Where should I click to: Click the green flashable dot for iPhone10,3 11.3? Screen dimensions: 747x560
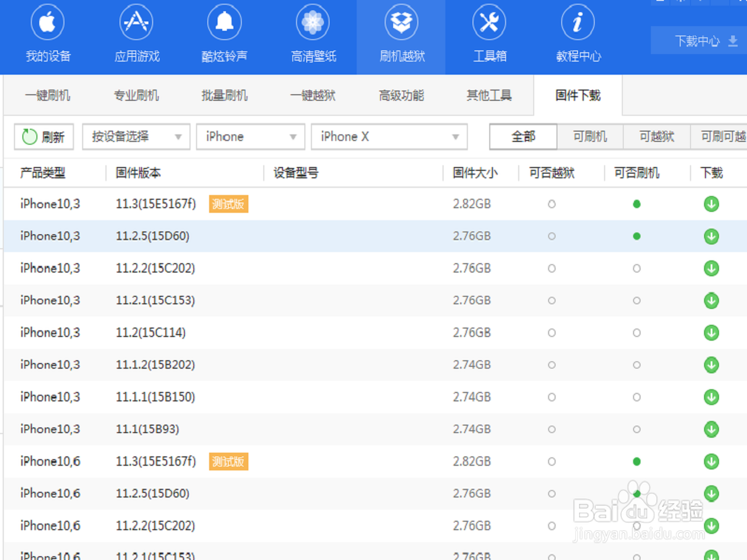(637, 204)
